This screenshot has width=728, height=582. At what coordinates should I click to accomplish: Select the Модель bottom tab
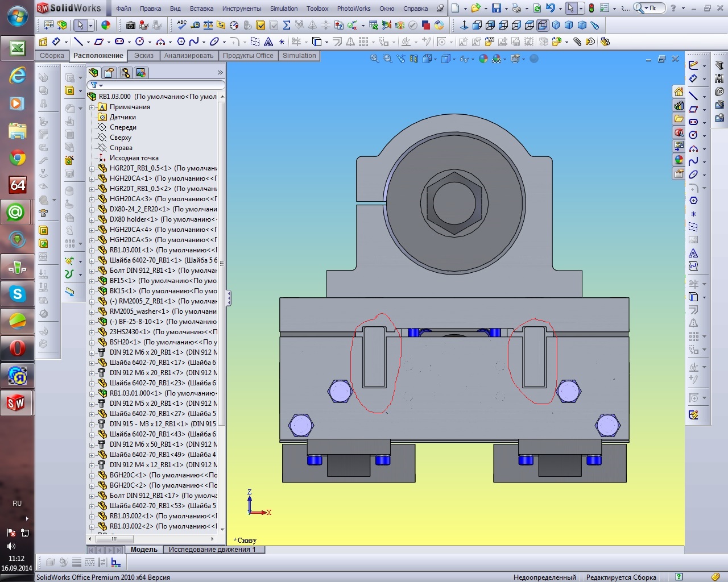144,550
